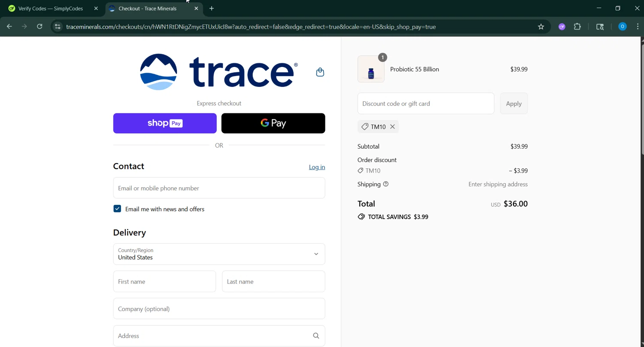This screenshot has width=644, height=347.
Task: Click the purple extension icon in toolbar
Action: coord(562,27)
